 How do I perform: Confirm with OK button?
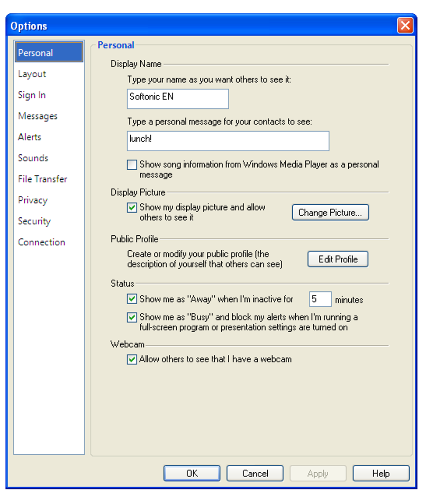click(x=192, y=473)
